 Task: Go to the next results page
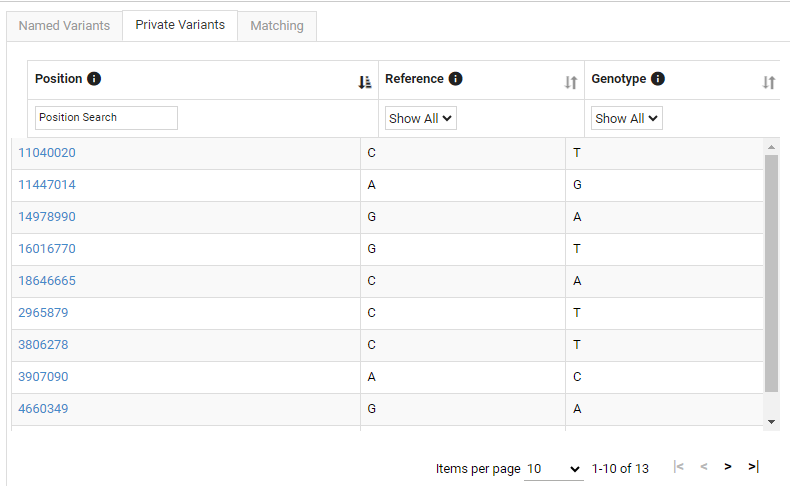point(728,467)
